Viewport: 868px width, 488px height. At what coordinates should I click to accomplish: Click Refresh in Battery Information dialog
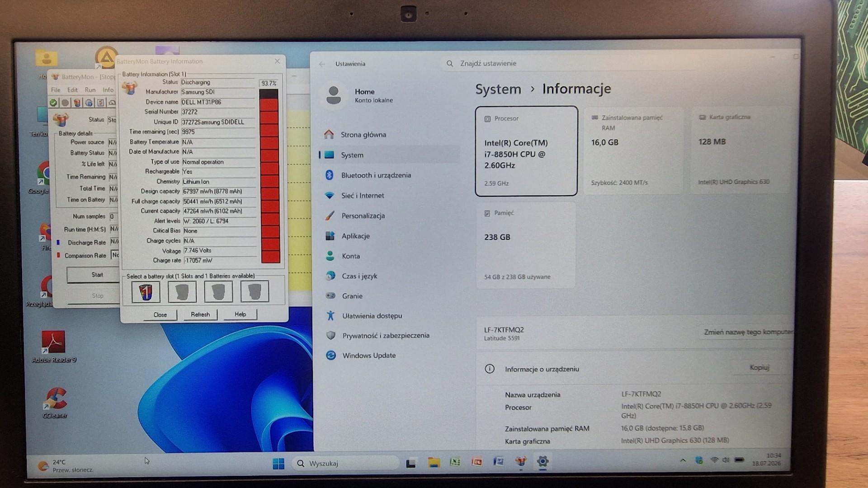[200, 314]
